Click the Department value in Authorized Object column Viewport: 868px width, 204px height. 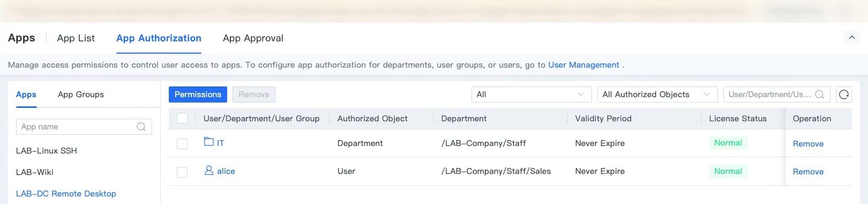click(360, 143)
